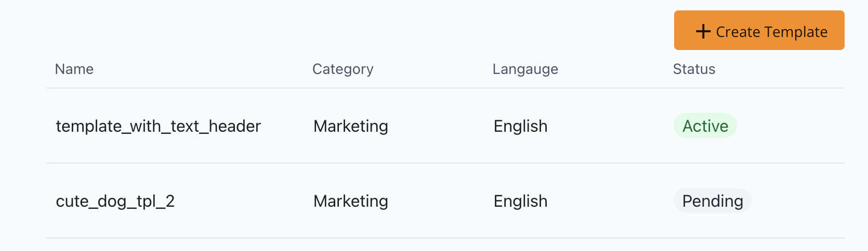Click the word Create on orange button

point(738,32)
